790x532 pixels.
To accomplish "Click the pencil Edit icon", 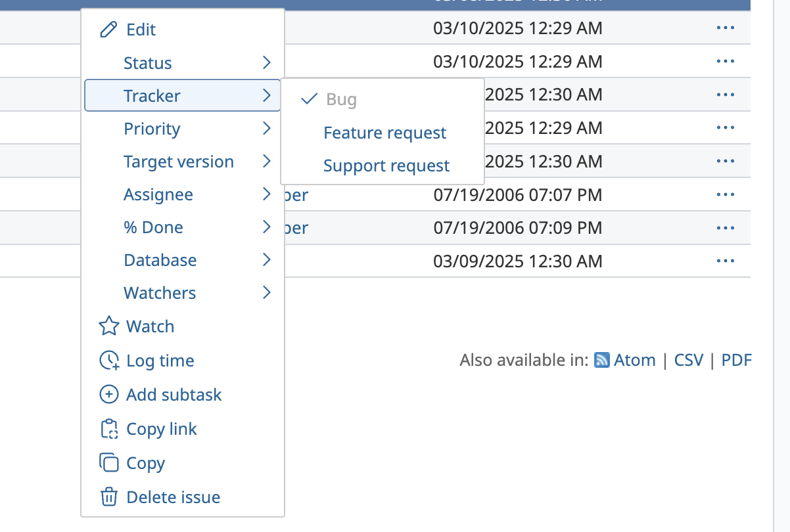I will [x=108, y=30].
